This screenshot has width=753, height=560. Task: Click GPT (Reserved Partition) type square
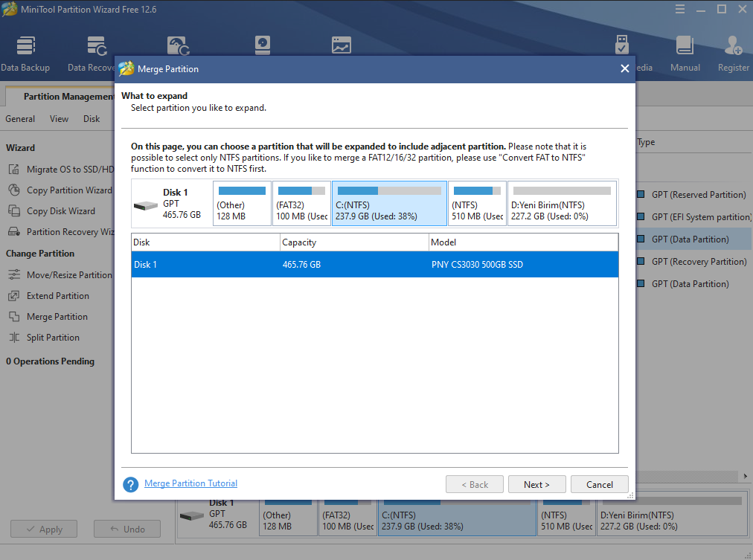(641, 194)
